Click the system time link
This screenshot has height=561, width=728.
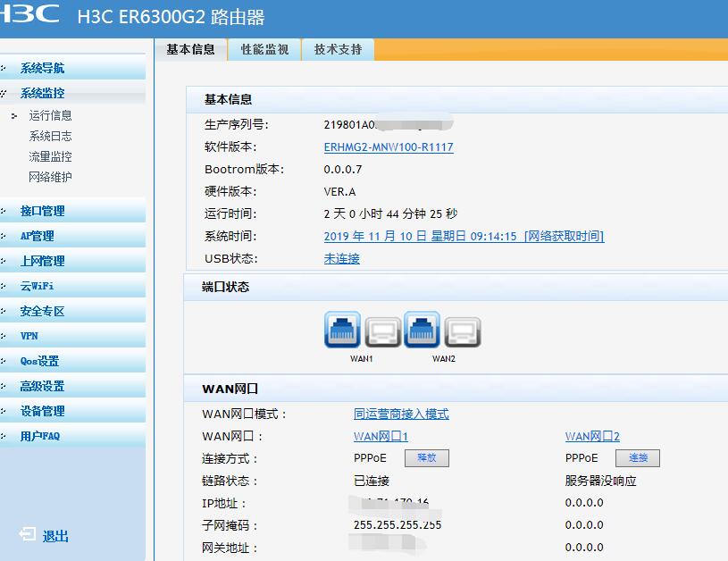[x=464, y=237]
